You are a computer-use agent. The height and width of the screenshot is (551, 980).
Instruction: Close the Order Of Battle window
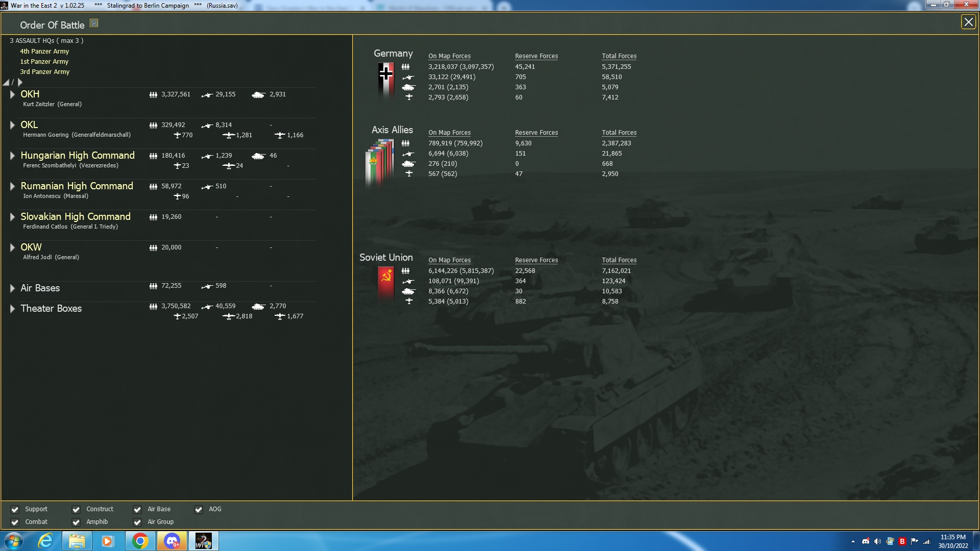coord(968,22)
